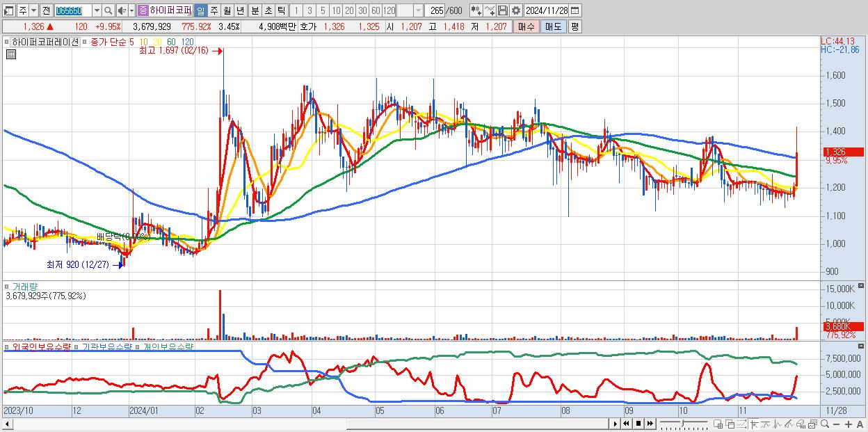Click the overlapping windows icon in bottom toolbar
Viewport: 868px width, 432px height.
pyautogui.click(x=730, y=424)
